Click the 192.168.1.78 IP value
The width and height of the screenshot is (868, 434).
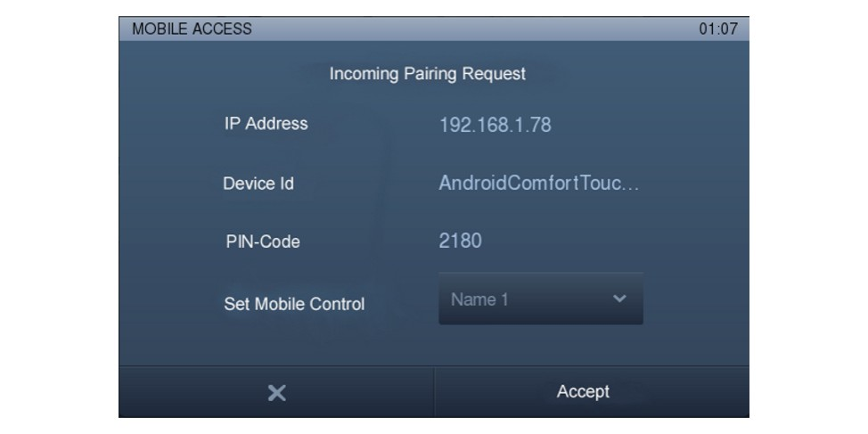point(495,125)
